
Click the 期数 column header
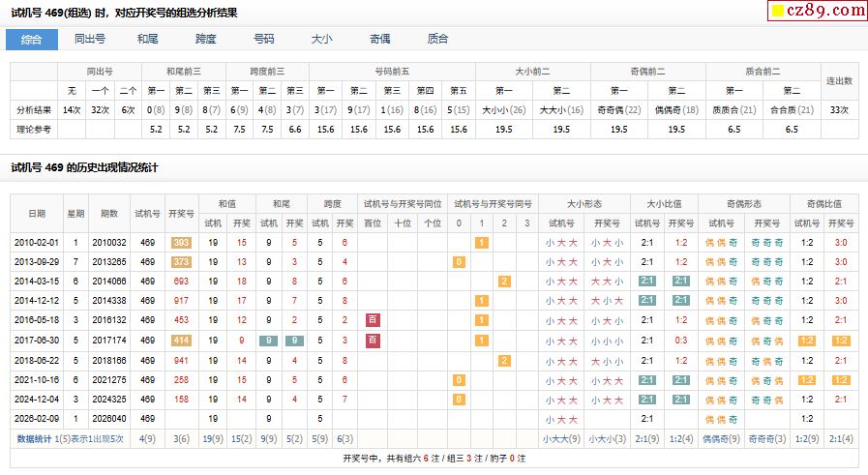(109, 213)
